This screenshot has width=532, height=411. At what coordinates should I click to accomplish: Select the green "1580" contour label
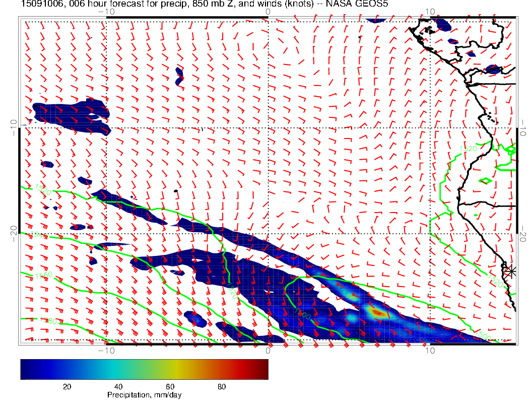48,320
